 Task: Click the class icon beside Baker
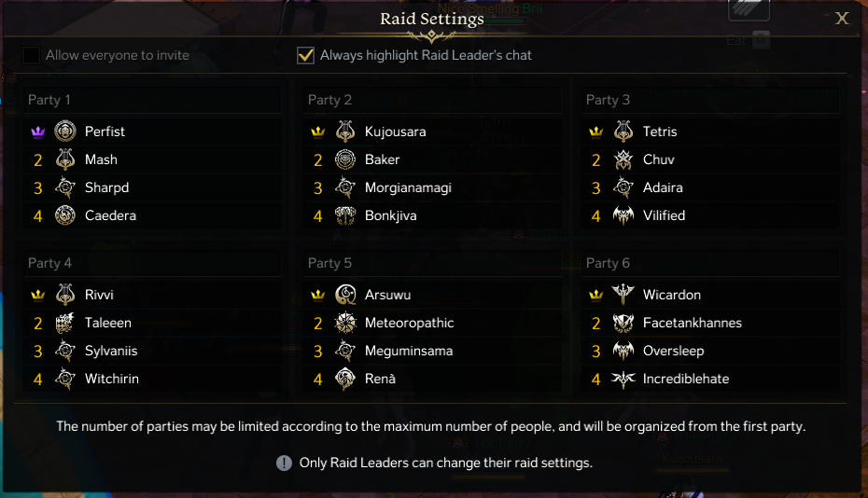[345, 159]
